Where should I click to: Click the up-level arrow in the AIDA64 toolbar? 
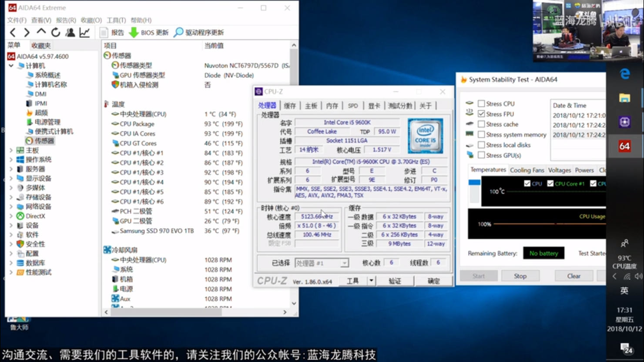click(41, 32)
